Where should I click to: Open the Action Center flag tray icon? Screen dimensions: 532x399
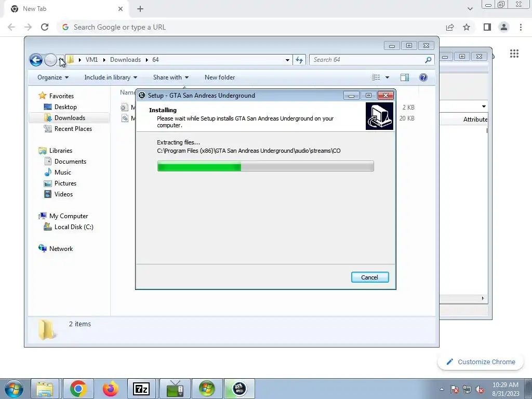pos(455,389)
